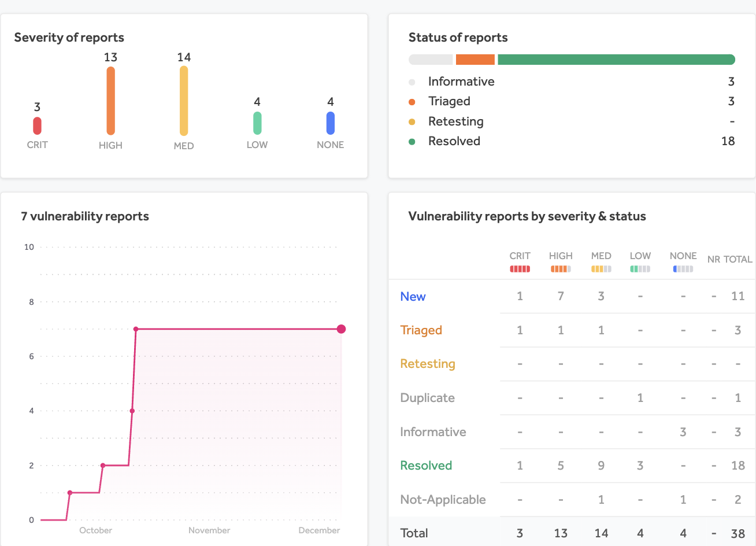
Task: Switch to the NR TOTAL column header
Action: 729,259
